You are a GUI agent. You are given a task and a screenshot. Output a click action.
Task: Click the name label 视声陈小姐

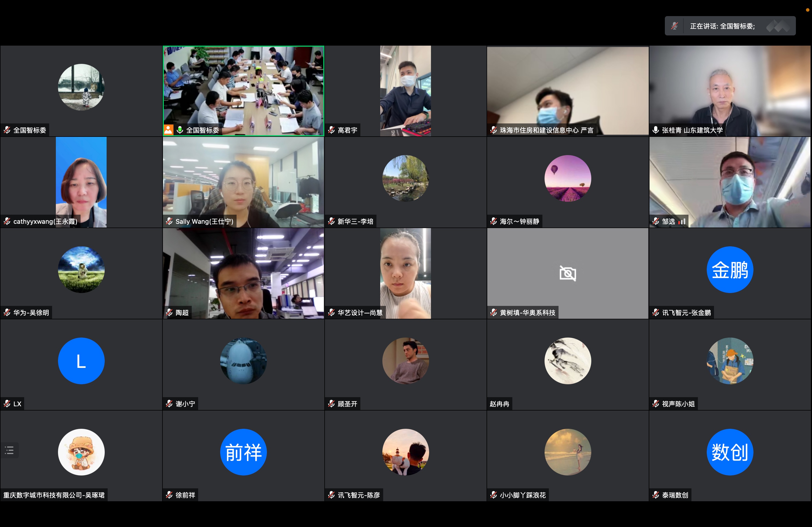coord(678,404)
